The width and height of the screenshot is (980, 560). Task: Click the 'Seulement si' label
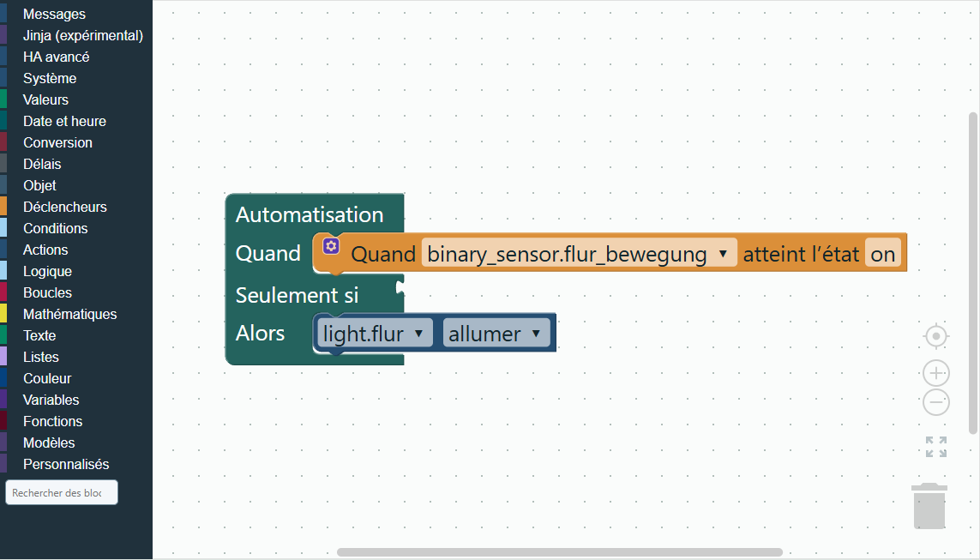(x=297, y=295)
